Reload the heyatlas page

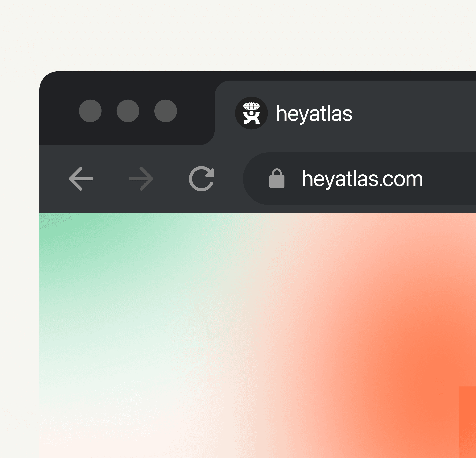click(202, 179)
